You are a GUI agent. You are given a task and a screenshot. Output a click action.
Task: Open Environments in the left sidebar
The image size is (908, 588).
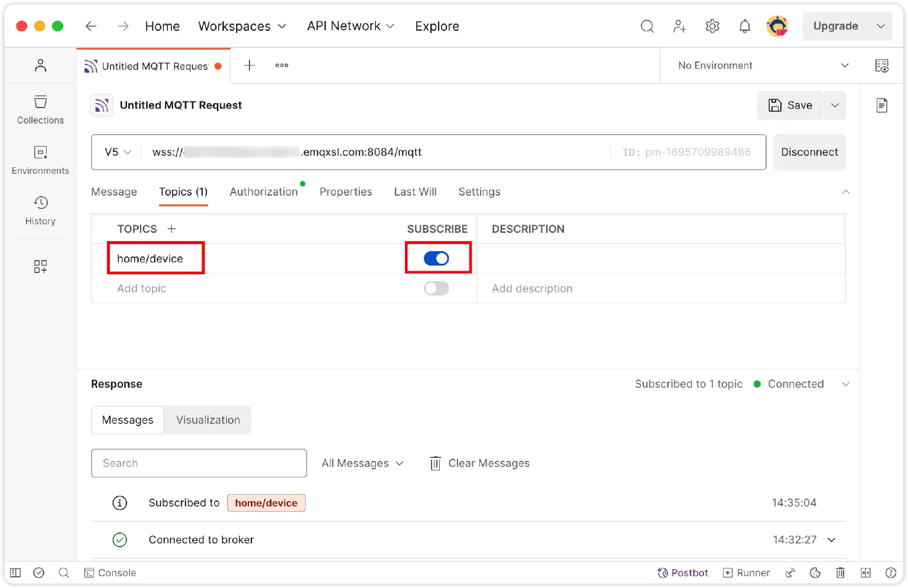(40, 160)
